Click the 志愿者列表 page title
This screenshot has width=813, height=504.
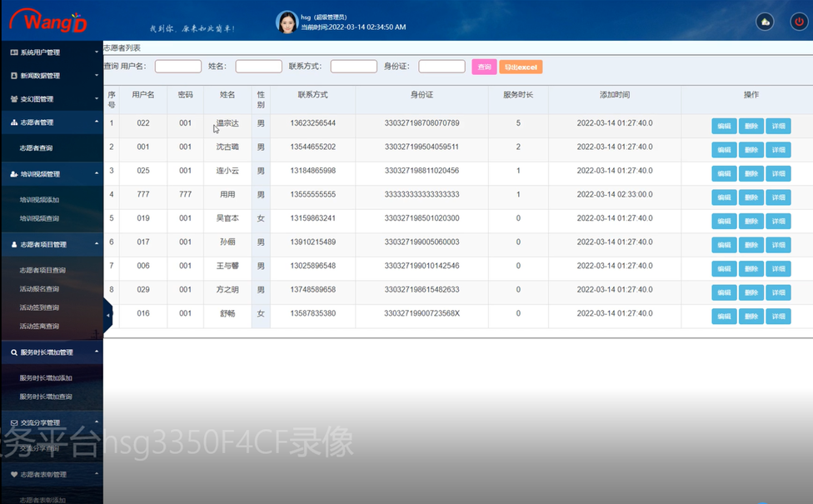(122, 47)
